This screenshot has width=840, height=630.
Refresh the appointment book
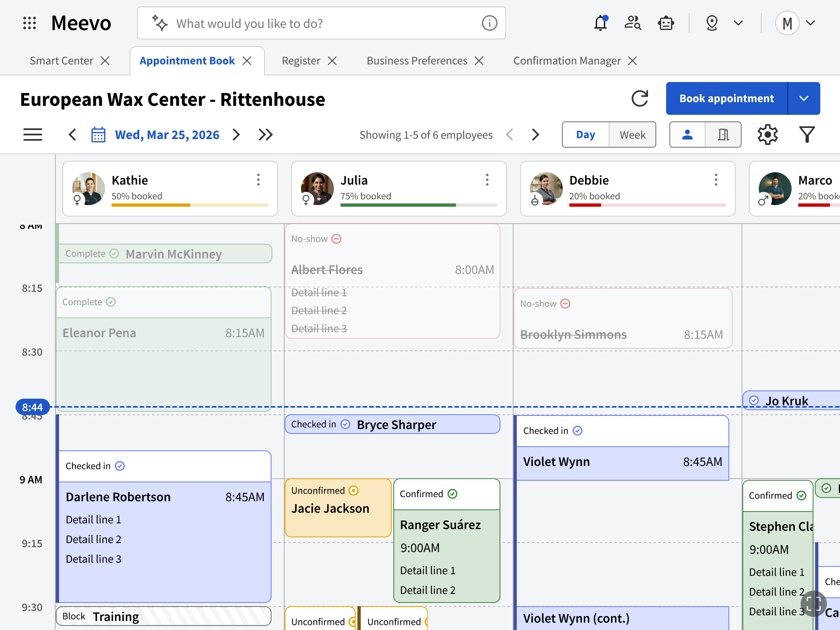640,98
